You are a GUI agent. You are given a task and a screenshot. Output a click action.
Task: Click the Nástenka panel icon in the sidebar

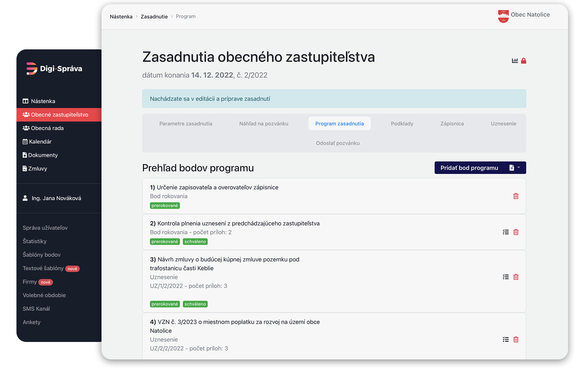coord(26,101)
